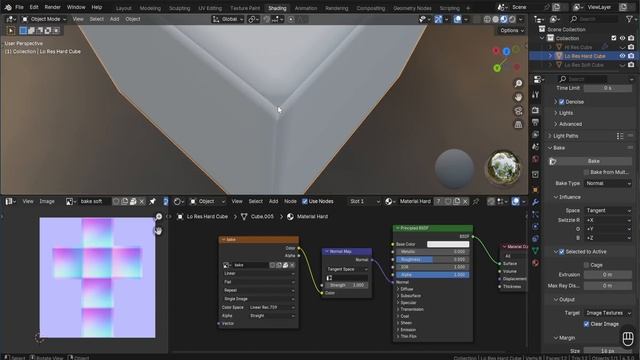This screenshot has width=640, height=360.
Task: Toggle the Denoise checkbox
Action: (x=562, y=102)
